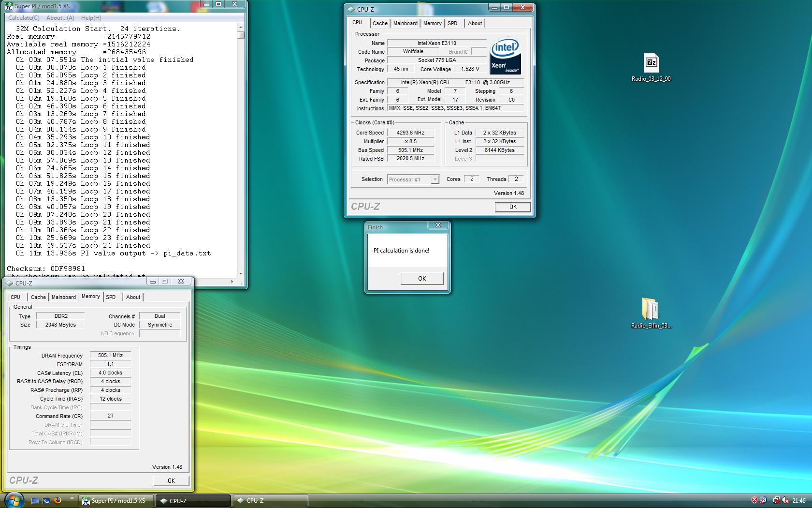The width and height of the screenshot is (812, 508).
Task: Click the Rated FSB 2020.5 MHz field
Action: point(410,159)
